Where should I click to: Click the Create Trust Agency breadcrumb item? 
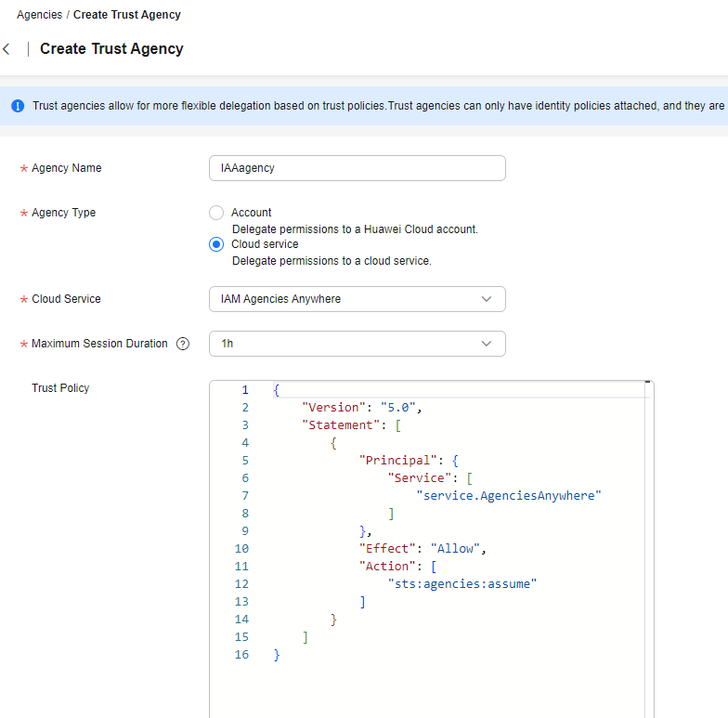127,15
